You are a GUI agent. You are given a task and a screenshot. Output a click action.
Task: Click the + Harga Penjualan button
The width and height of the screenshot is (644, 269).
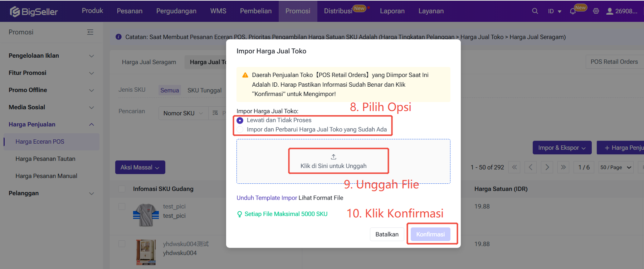[620, 148]
